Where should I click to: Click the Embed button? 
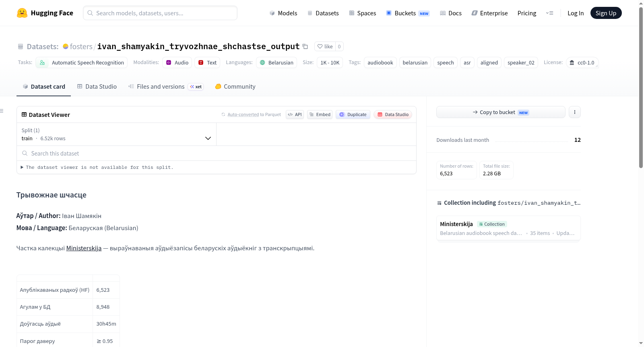320,114
